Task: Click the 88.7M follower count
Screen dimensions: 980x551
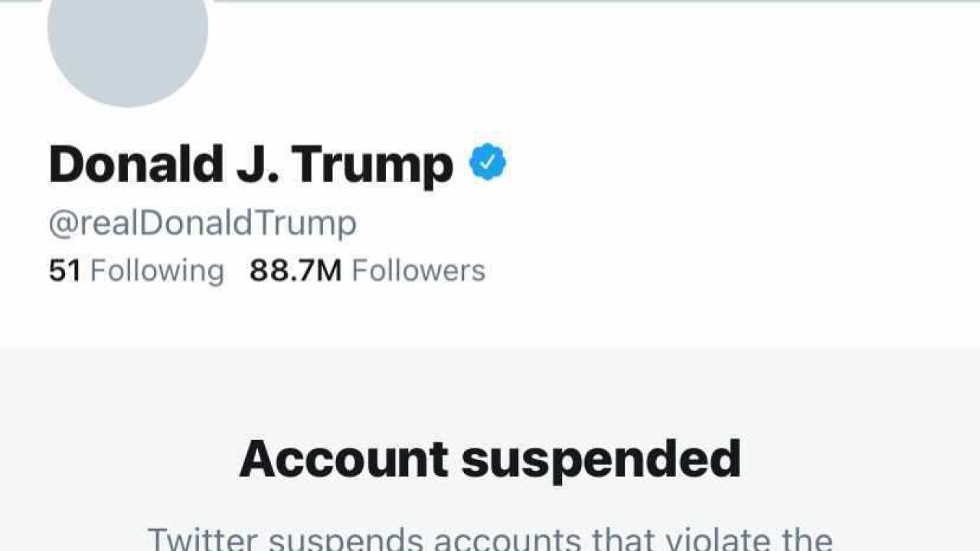Action: pos(296,271)
